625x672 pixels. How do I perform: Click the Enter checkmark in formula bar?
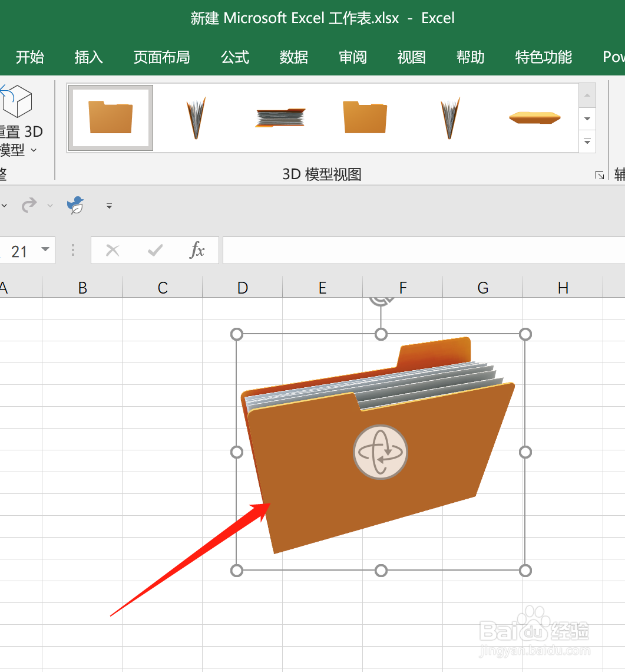[x=155, y=251]
